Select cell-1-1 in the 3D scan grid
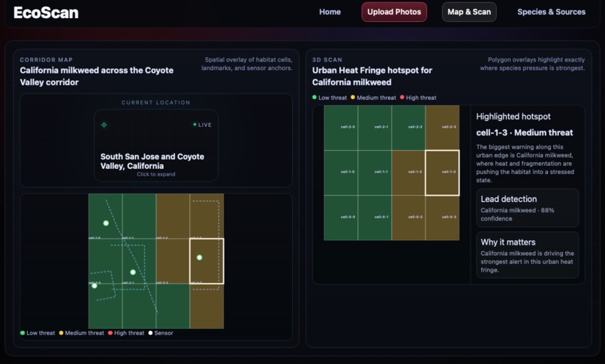 tap(375, 173)
